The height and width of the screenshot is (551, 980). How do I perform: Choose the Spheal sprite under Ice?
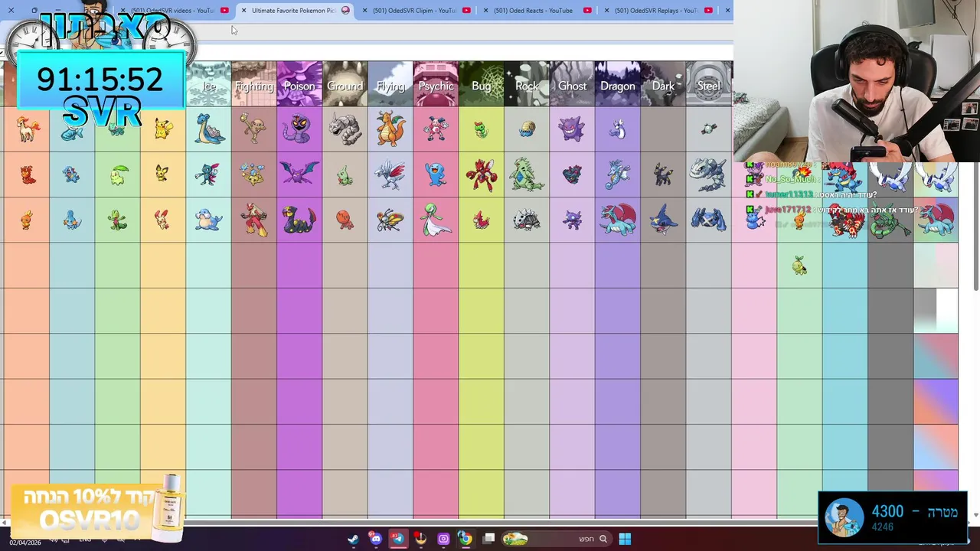209,220
